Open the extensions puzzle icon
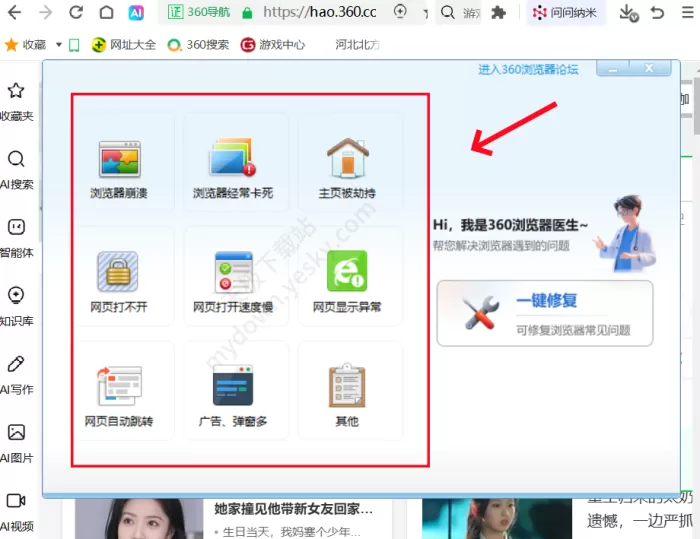Screen dimensions: 700x539 click(x=498, y=13)
